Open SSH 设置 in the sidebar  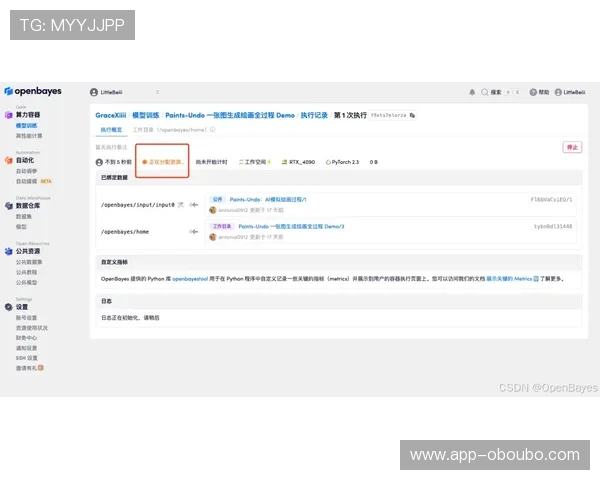pos(26,358)
